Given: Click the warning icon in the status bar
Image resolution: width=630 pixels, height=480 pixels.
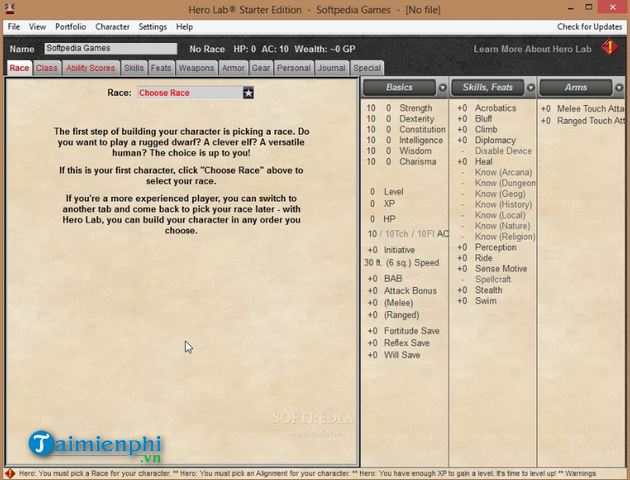Looking at the screenshot, I should 8,473.
